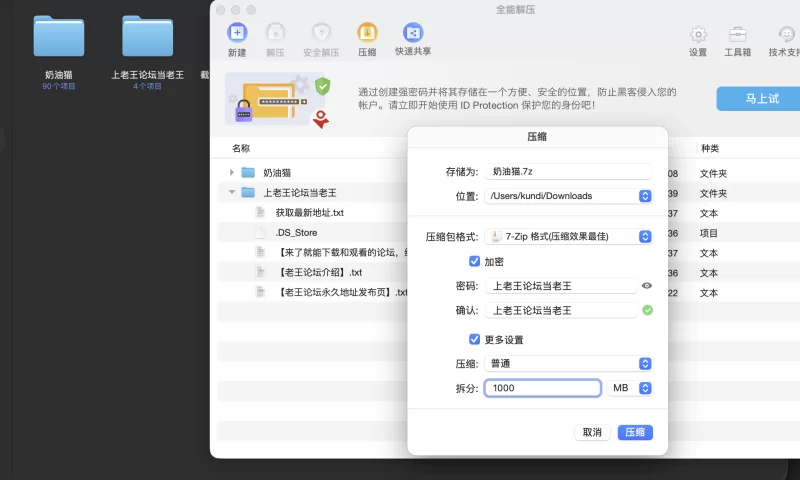Open the 工具箱 toolbox icon
Screen dimensions: 800x480
[x=738, y=35]
